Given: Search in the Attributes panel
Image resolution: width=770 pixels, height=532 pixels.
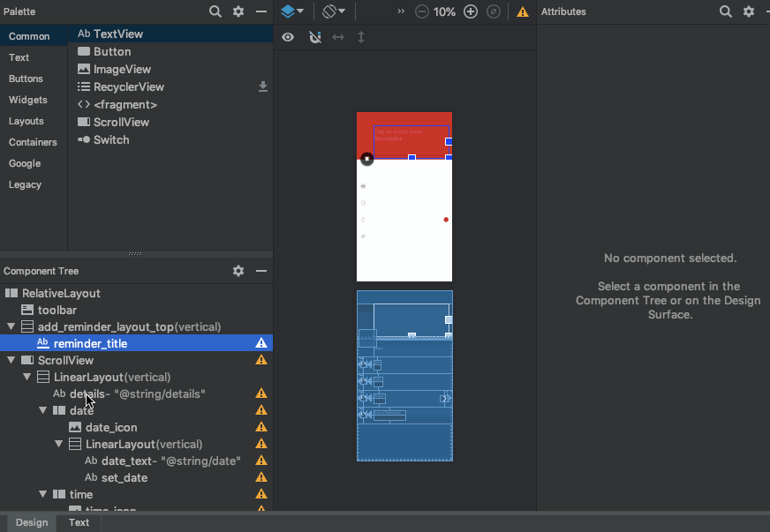Looking at the screenshot, I should coord(725,11).
